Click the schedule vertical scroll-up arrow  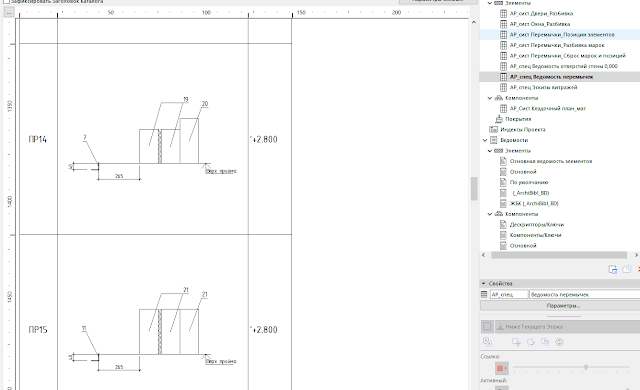[474, 22]
